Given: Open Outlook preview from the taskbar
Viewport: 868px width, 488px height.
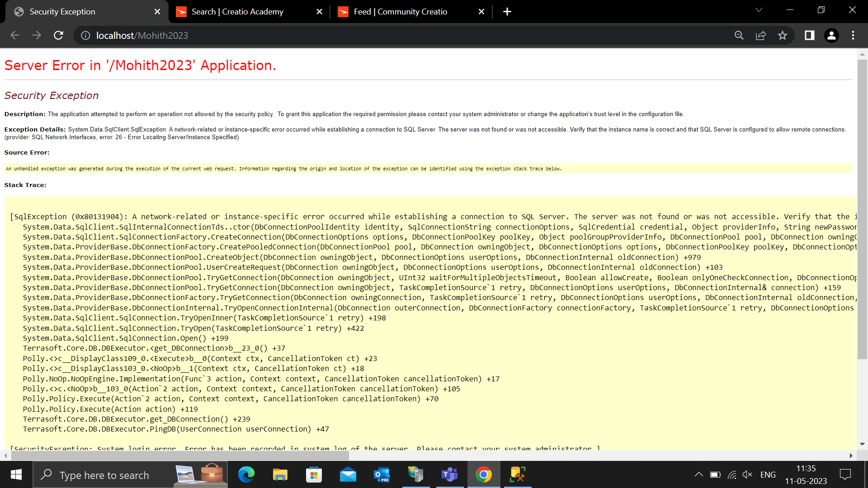Looking at the screenshot, I should (x=382, y=474).
